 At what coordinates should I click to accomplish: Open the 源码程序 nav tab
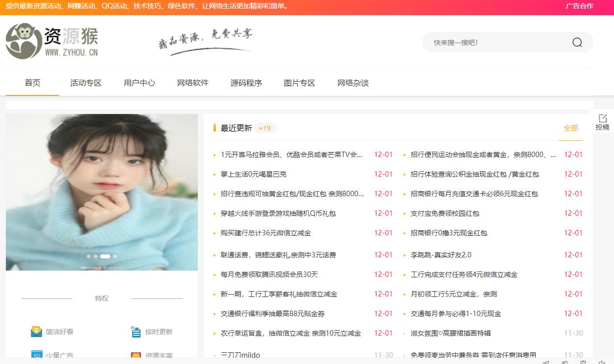click(x=246, y=83)
